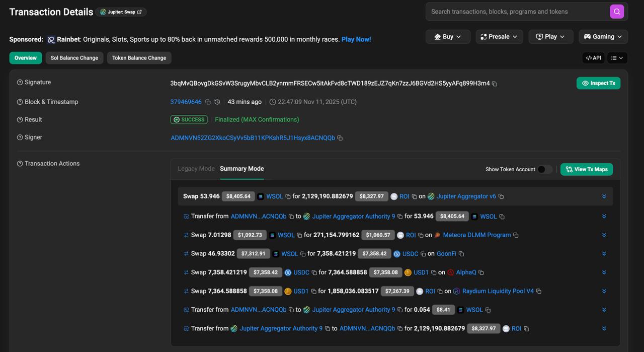Screen dimensions: 644x352
Task: Open the Meteora DLMM Program link
Action: [x=477, y=235]
